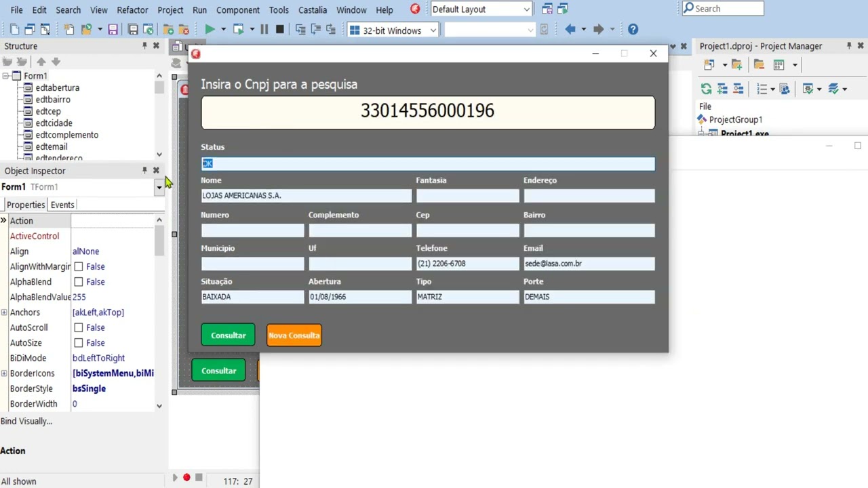The width and height of the screenshot is (868, 488).
Task: Open the Run button dropdown arrow
Action: (223, 30)
